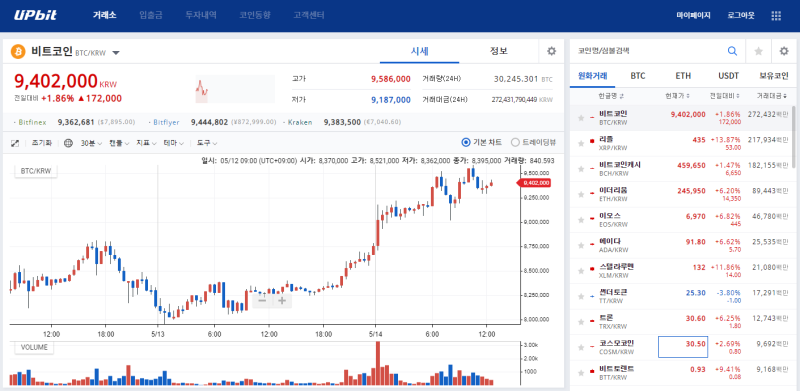Expand chart to fullscreen icon

[15, 143]
